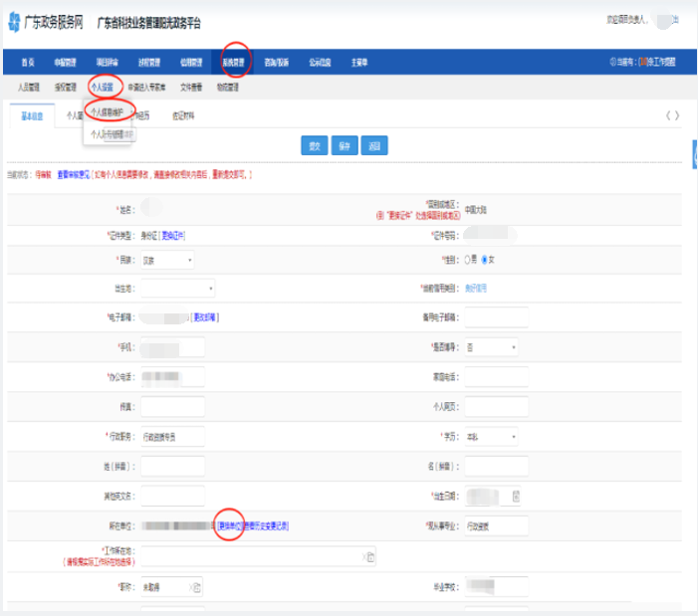This screenshot has width=698, height=616.
Task: Click the picker icon beside 工作所在地 field
Action: tap(370, 558)
